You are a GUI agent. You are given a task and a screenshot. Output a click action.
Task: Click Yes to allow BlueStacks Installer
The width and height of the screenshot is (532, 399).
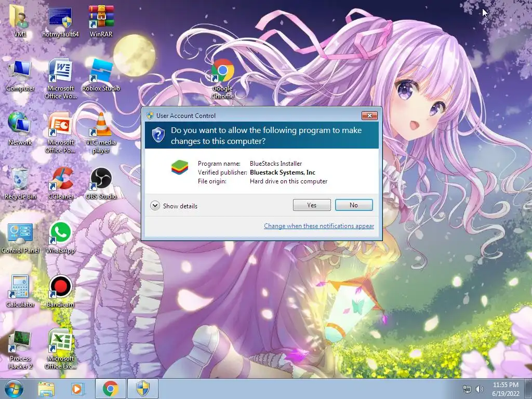(312, 205)
